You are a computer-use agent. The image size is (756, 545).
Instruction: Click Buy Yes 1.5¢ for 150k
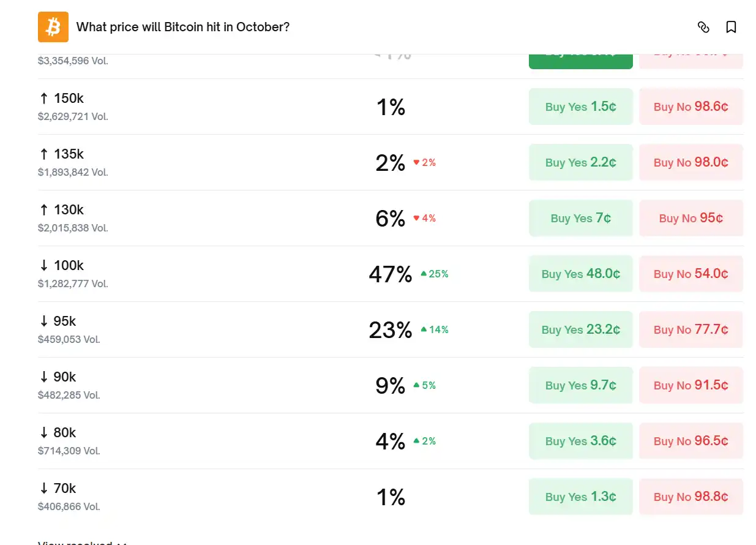pos(580,107)
